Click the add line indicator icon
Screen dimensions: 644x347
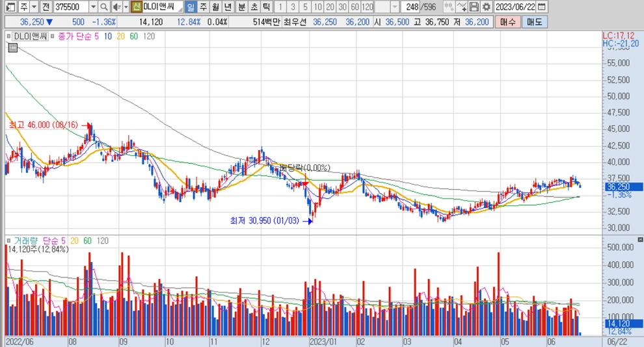click(462, 6)
